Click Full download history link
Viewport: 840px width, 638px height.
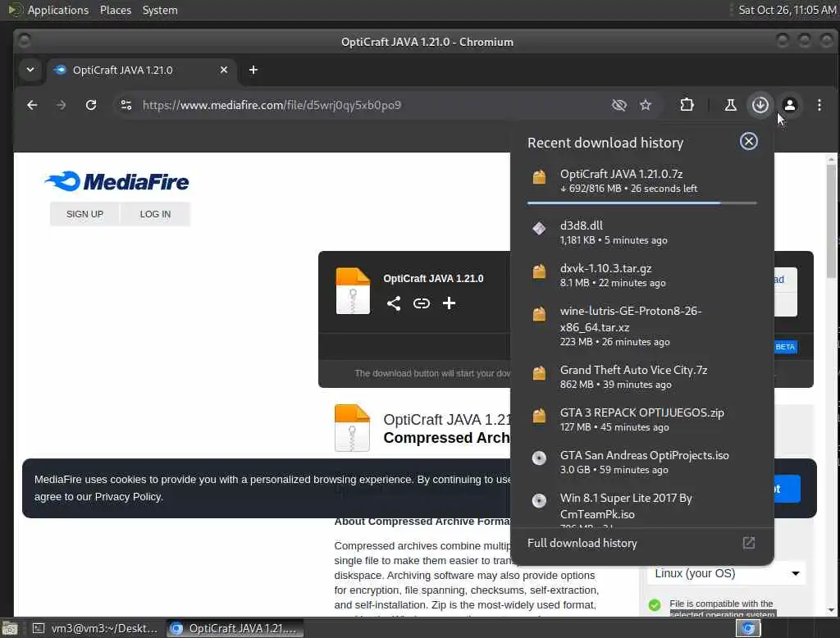(582, 543)
